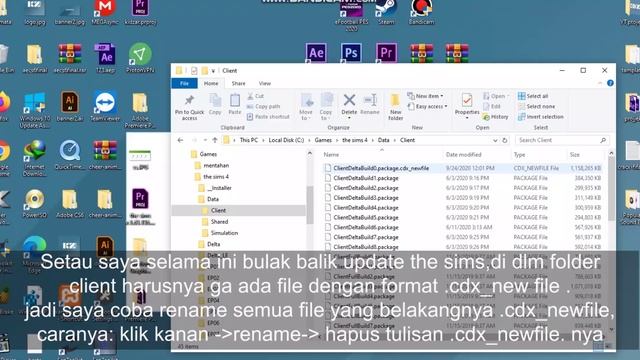Open Adobe After Effects desktop shortcut
640x360 pixels.
point(316,53)
